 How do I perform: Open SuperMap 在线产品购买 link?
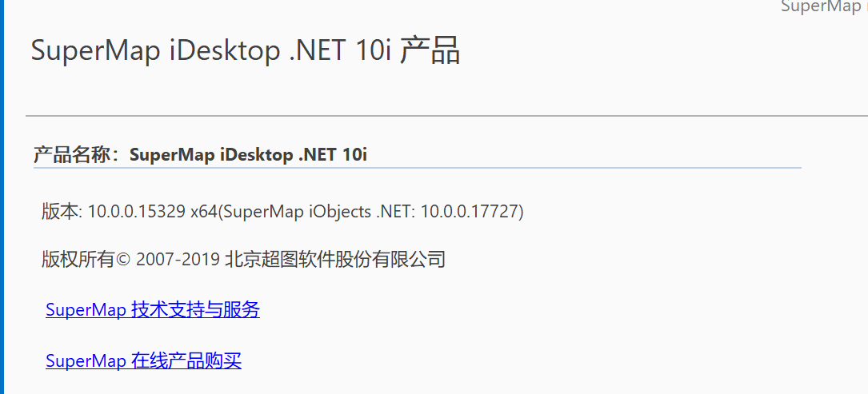click(x=144, y=360)
